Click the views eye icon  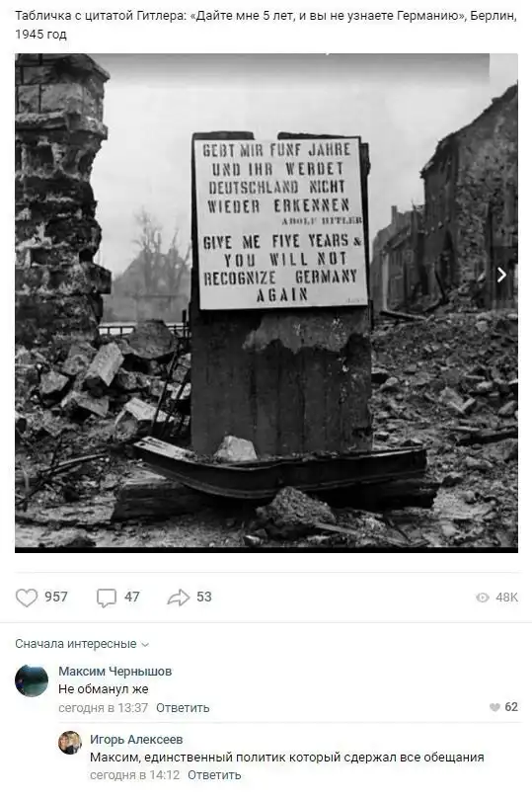482,598
